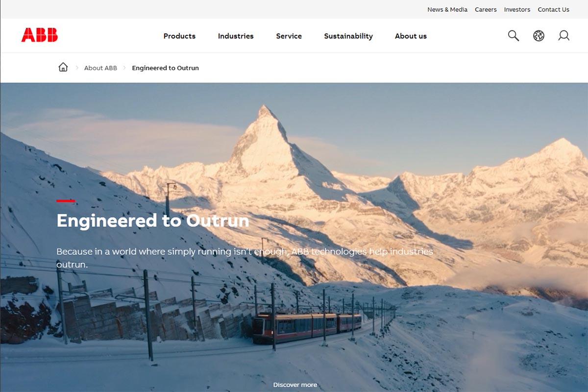
Task: Open the Contact Us link
Action: [x=553, y=9]
